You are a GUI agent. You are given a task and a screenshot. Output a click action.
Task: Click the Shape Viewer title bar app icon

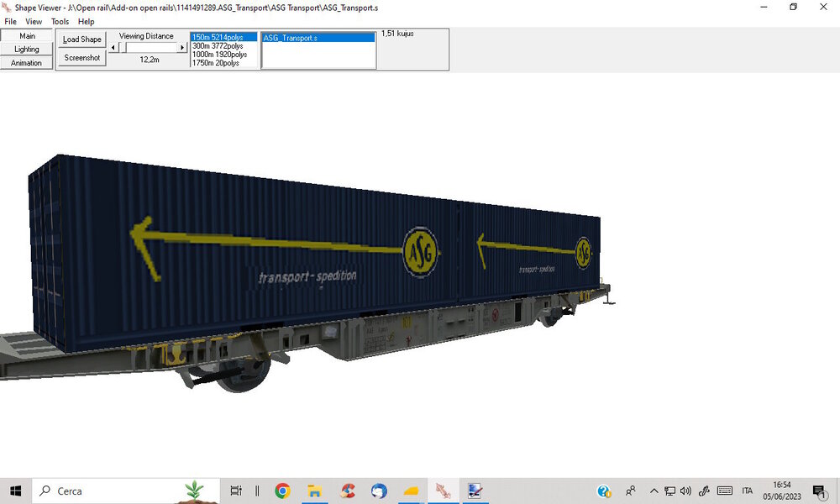pyautogui.click(x=7, y=8)
